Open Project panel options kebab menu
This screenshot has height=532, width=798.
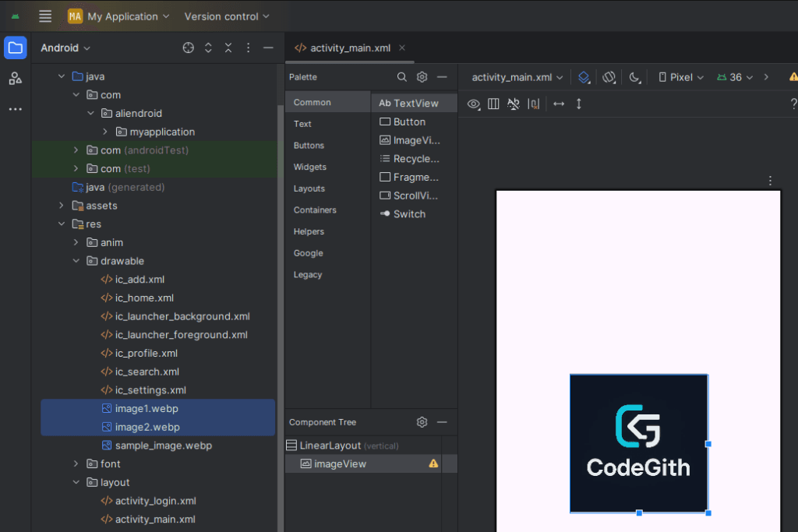point(249,48)
